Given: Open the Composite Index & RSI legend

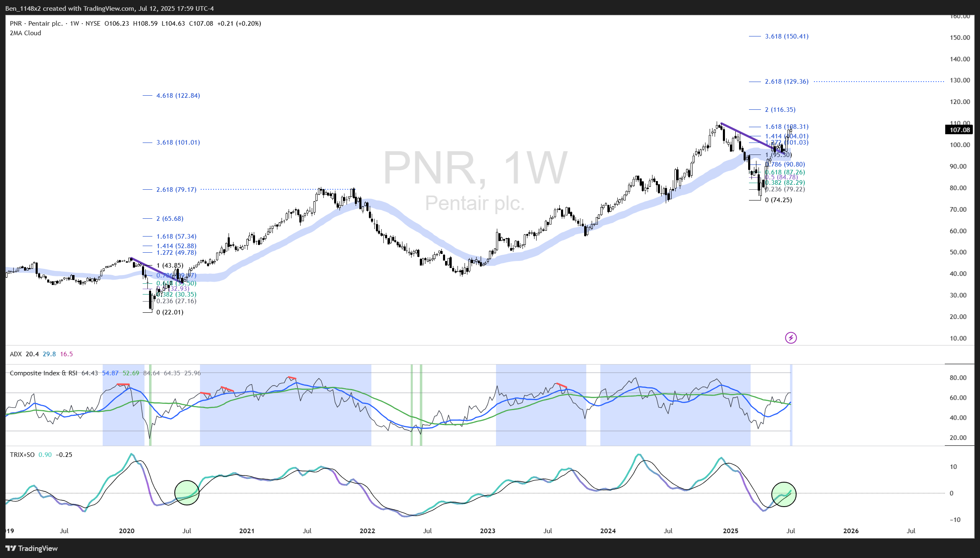Looking at the screenshot, I should [x=43, y=373].
